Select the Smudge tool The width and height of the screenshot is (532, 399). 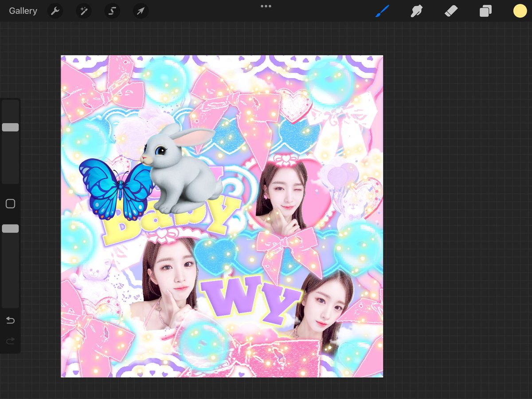pyautogui.click(x=417, y=11)
